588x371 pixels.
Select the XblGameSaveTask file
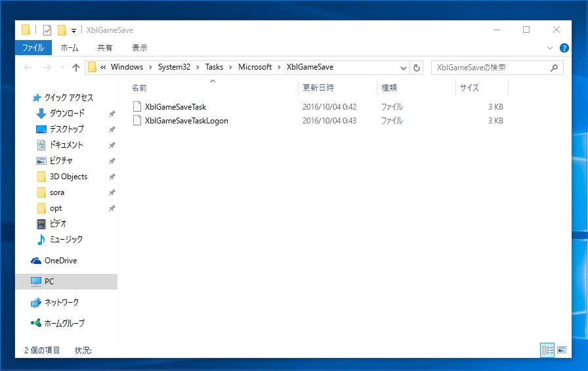pyautogui.click(x=175, y=106)
